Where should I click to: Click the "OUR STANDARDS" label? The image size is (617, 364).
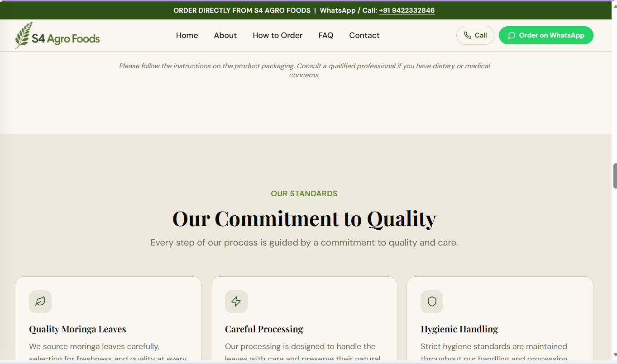click(x=304, y=194)
